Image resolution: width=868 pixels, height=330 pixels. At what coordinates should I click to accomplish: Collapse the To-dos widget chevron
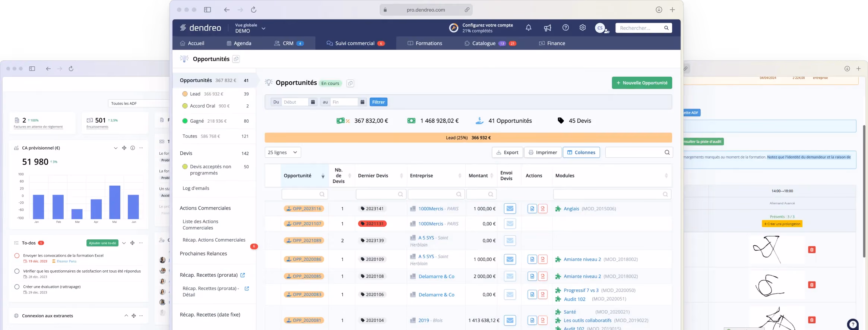[x=124, y=243]
